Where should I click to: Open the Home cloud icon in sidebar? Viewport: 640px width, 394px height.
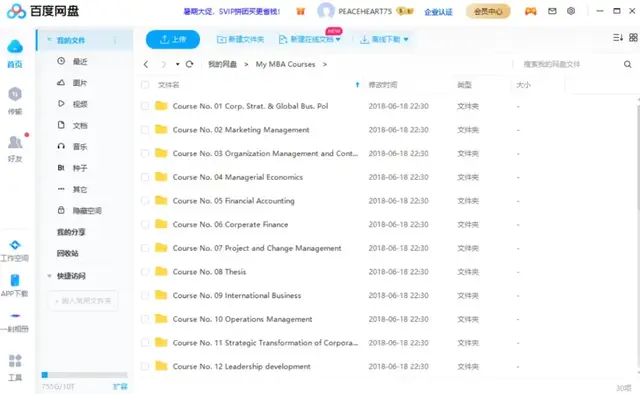coord(15,47)
